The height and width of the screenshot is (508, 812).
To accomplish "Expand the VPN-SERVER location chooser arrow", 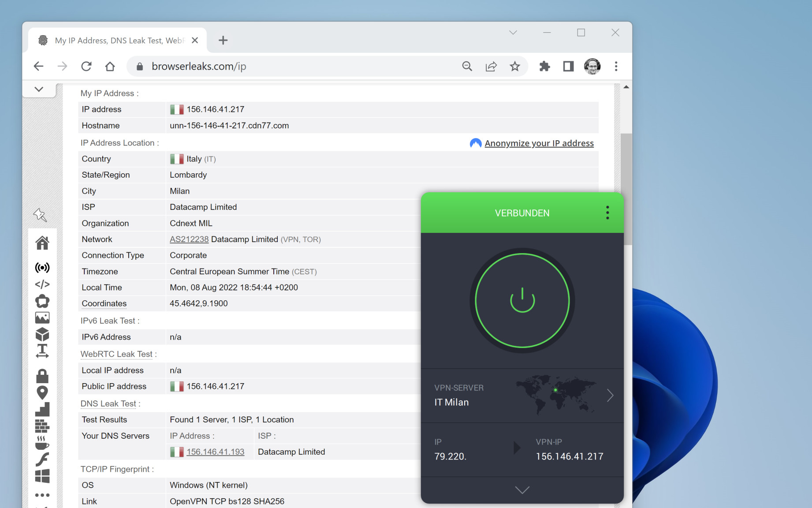I will click(x=610, y=396).
